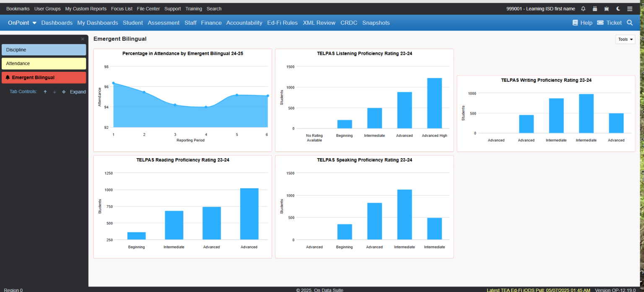Click the move-tab-up arrow in Tab Controls
Image resolution: width=644 pixels, height=292 pixels.
tap(45, 91)
